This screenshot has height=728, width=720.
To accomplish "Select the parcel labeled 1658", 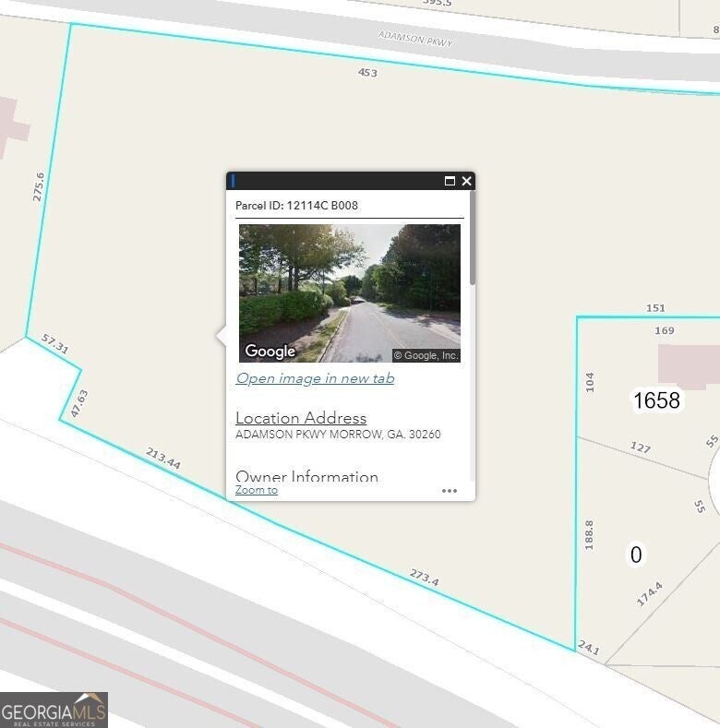I will coord(656,400).
